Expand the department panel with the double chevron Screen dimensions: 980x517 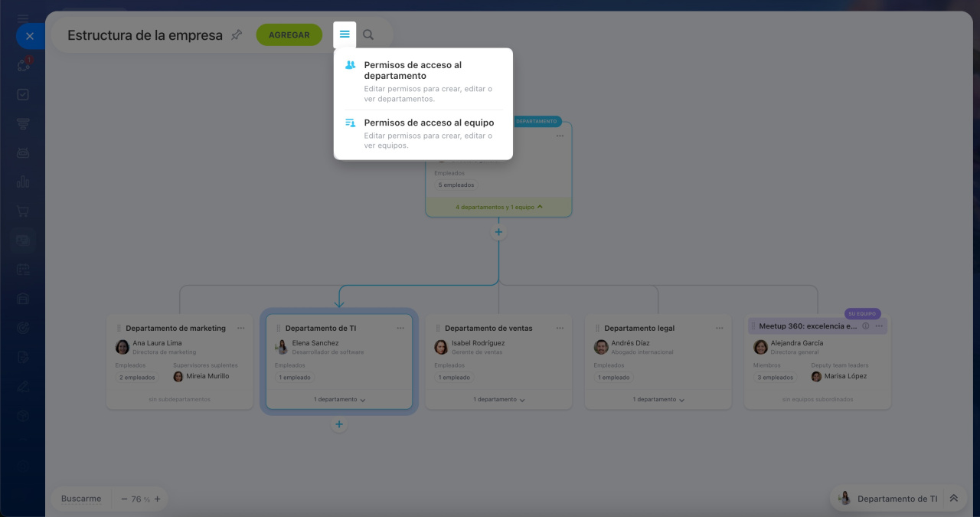[954, 498]
